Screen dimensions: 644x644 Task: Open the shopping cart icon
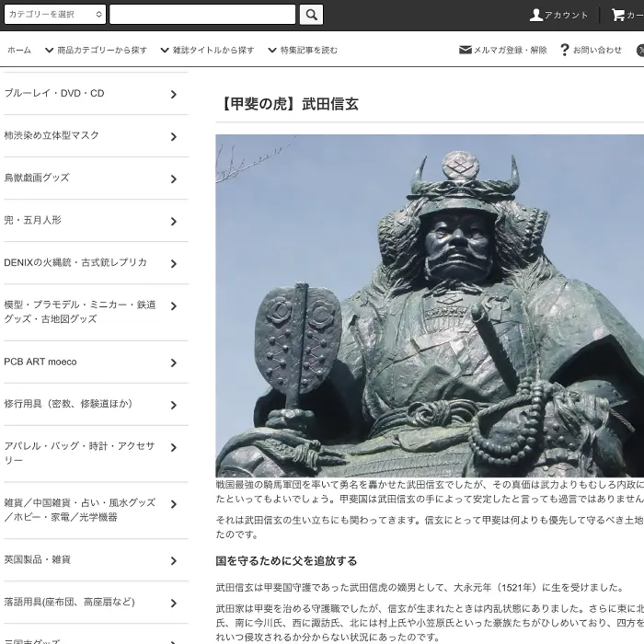tap(617, 15)
